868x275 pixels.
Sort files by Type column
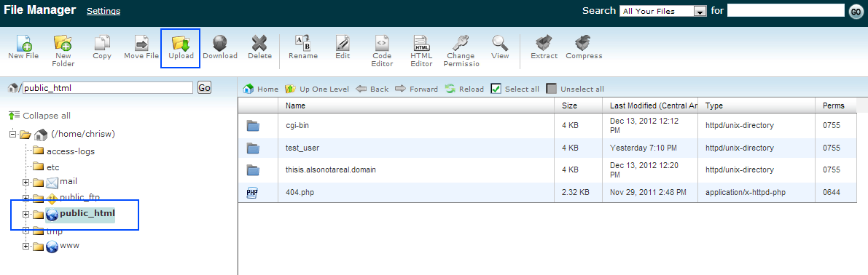756,105
